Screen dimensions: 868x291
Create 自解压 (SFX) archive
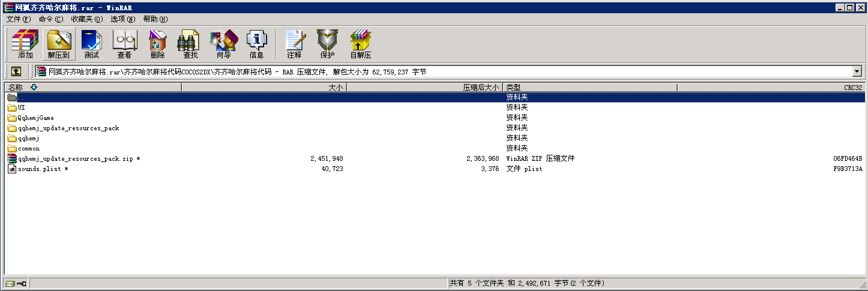tap(361, 44)
